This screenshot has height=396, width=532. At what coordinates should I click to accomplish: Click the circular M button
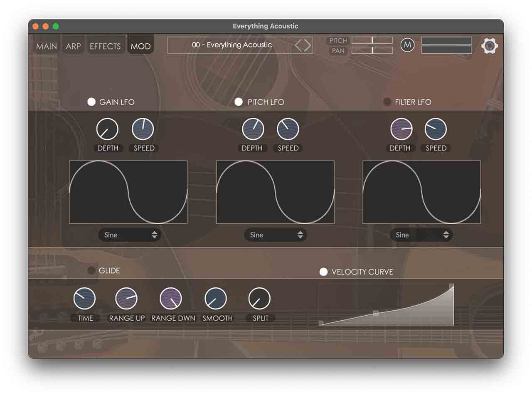tap(407, 45)
